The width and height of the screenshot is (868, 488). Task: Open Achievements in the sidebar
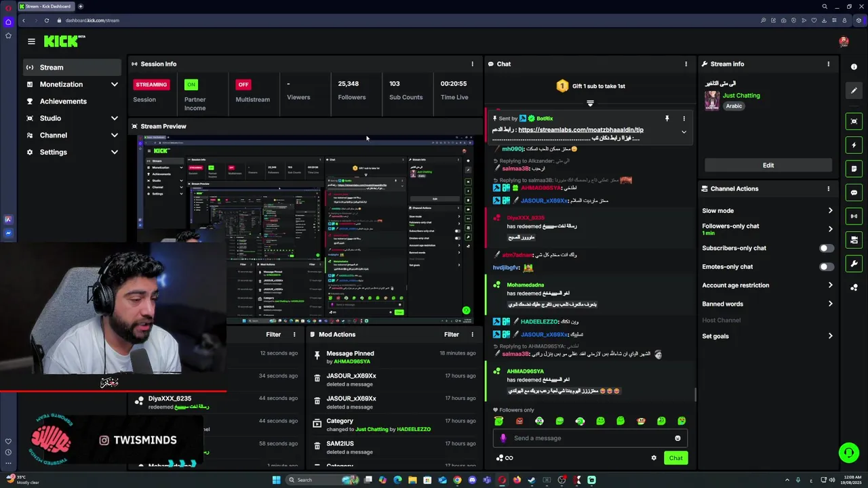tap(72, 101)
